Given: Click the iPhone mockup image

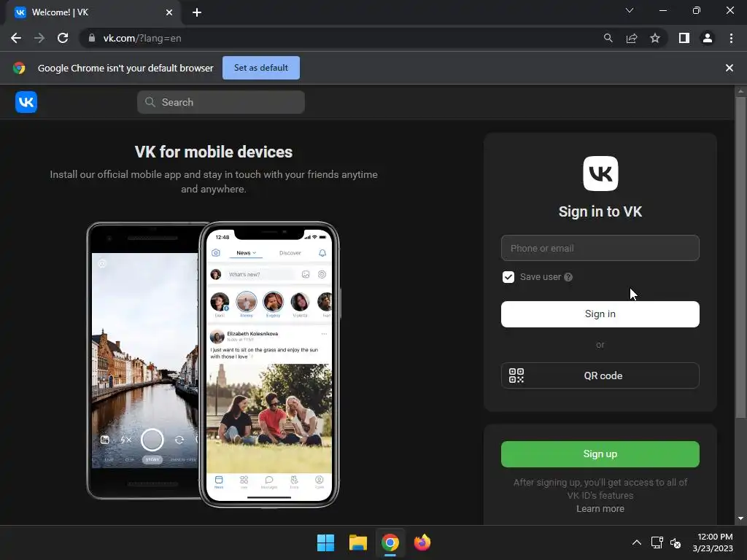Looking at the screenshot, I should click(269, 365).
